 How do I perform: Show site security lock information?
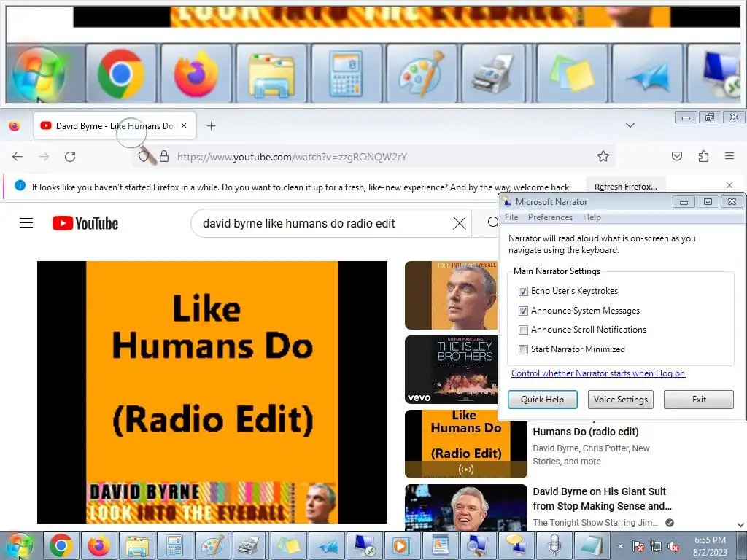(x=164, y=157)
